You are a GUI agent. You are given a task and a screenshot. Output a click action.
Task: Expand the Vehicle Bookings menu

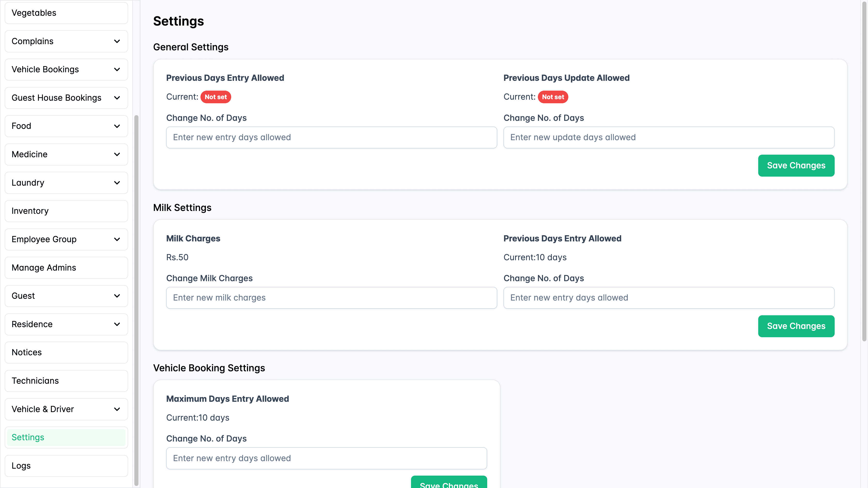(x=117, y=69)
